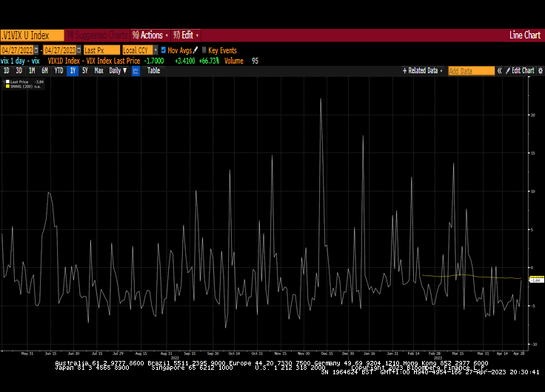Select the 1Y time range
Image resolution: width=545 pixels, height=392 pixels.
pyautogui.click(x=73, y=71)
